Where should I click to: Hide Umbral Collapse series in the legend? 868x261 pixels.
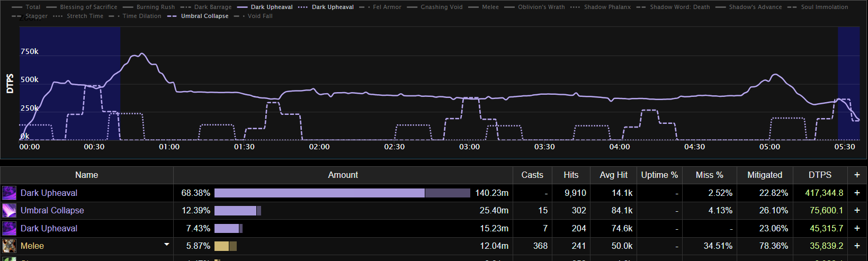tap(198, 16)
